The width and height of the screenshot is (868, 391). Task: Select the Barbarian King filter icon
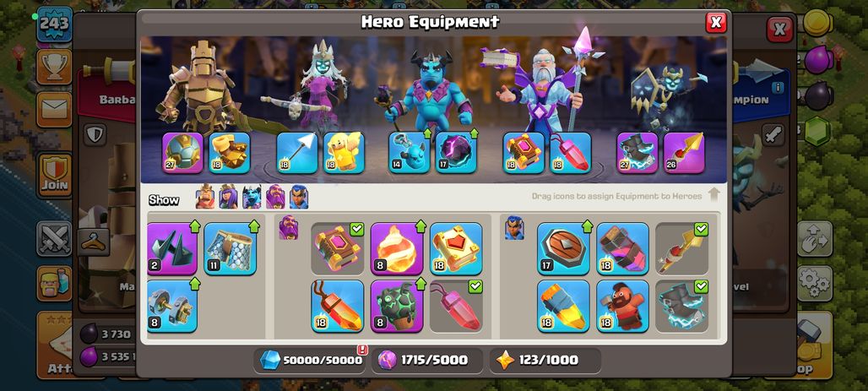(205, 197)
